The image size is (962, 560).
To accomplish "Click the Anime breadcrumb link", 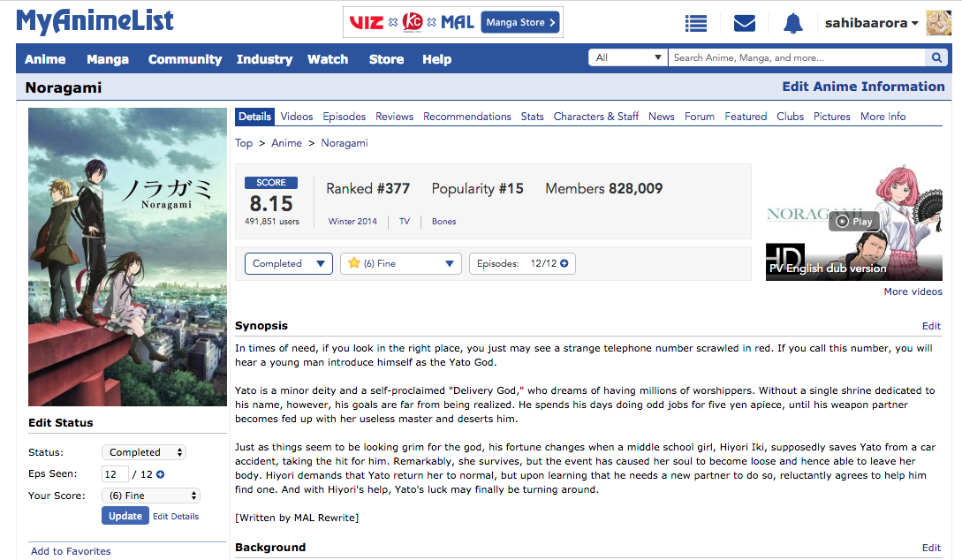I will [x=286, y=143].
